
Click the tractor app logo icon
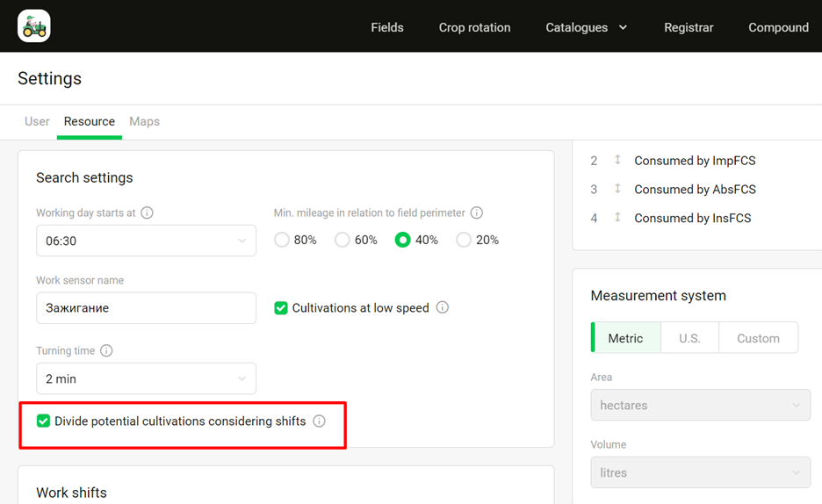(x=34, y=26)
